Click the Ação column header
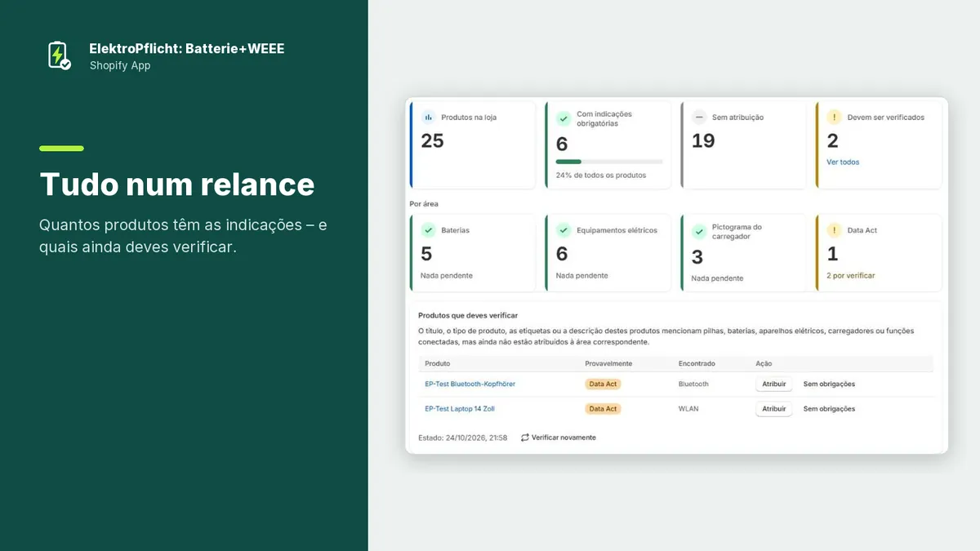Viewport: 980px width, 551px height. [x=764, y=363]
